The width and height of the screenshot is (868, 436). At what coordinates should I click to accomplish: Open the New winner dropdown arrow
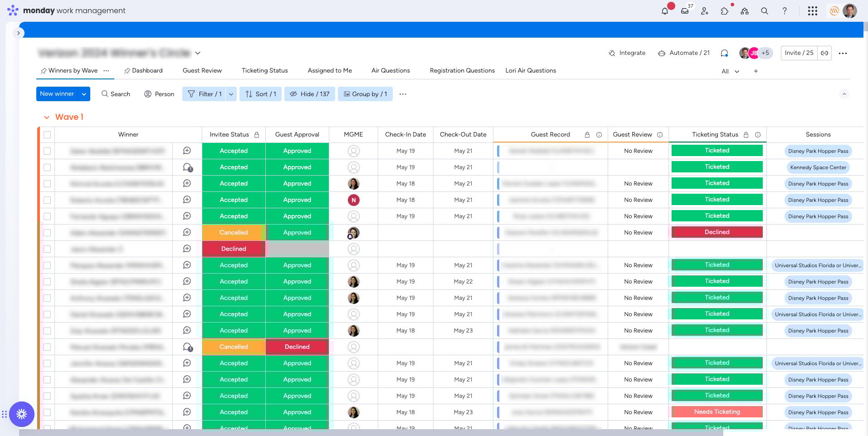pos(84,94)
